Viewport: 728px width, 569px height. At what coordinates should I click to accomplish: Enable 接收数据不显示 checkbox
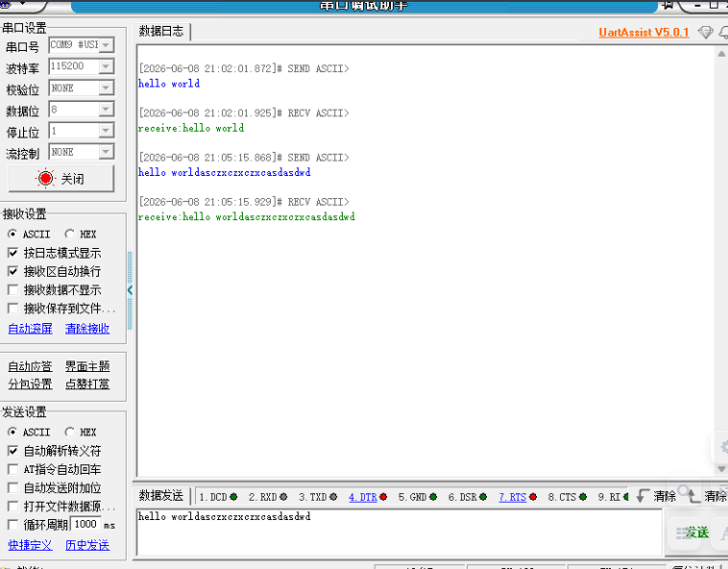coord(13,290)
